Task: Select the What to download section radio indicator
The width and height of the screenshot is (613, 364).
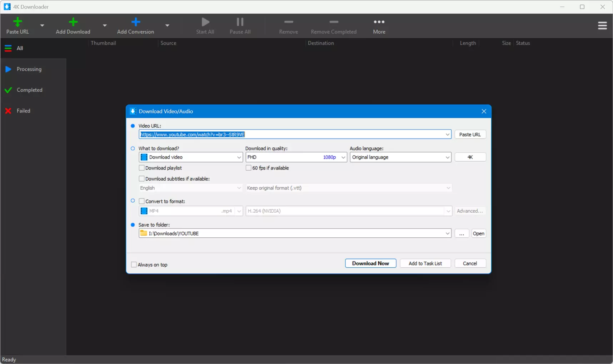Action: (133, 148)
